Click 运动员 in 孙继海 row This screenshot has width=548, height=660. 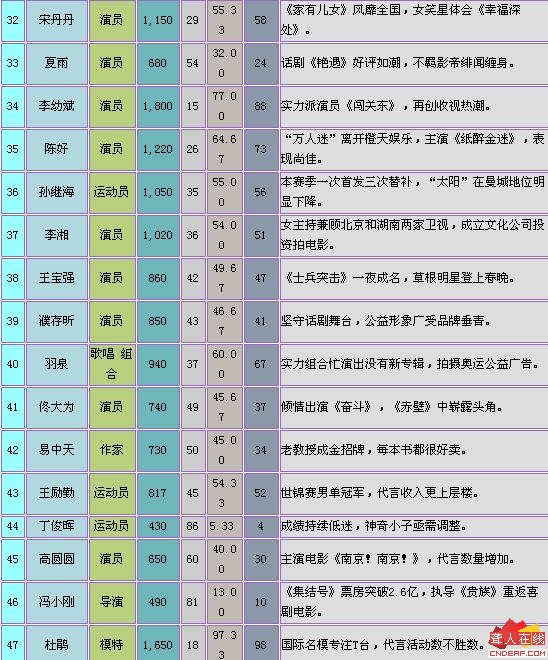(111, 192)
